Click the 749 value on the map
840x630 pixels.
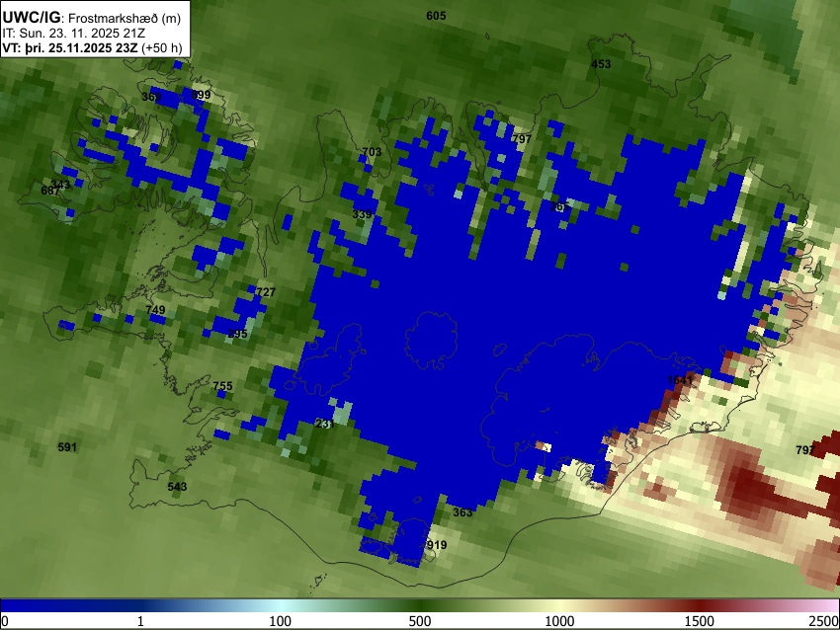(x=155, y=310)
